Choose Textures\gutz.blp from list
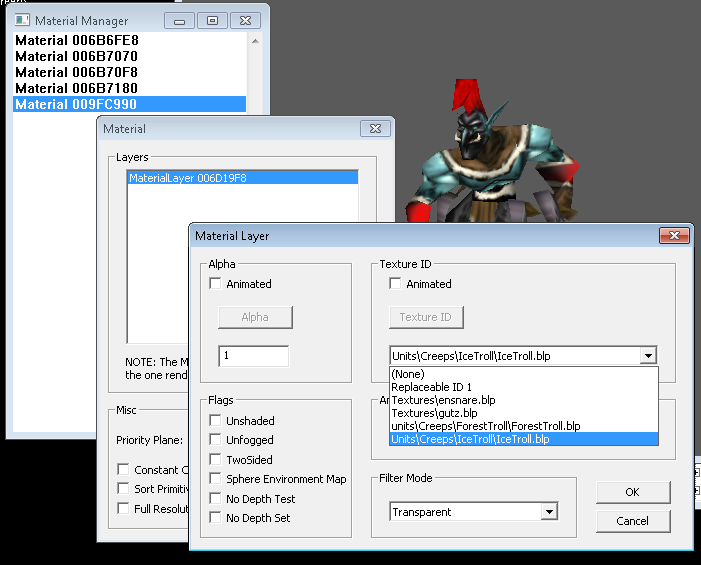 click(524, 413)
